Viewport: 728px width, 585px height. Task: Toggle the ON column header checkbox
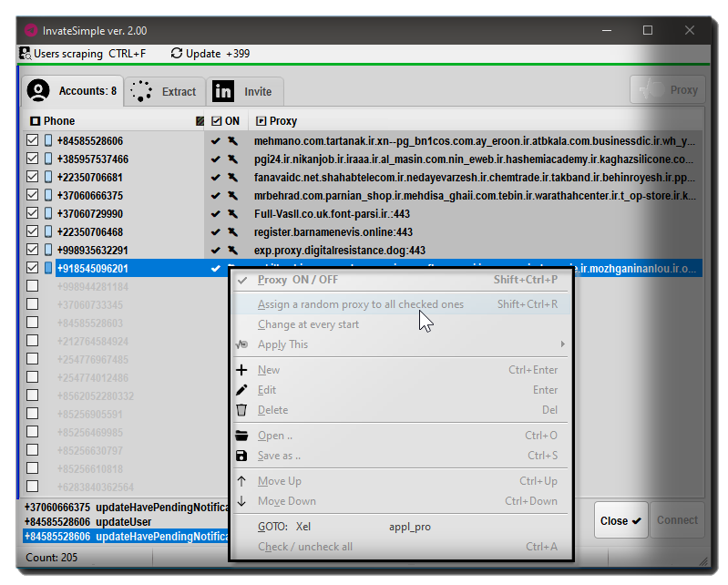point(216,121)
